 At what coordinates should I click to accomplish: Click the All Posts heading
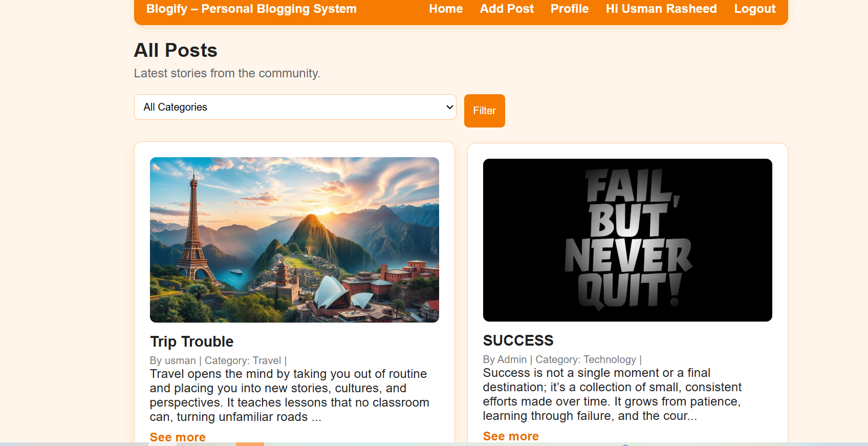click(x=176, y=50)
